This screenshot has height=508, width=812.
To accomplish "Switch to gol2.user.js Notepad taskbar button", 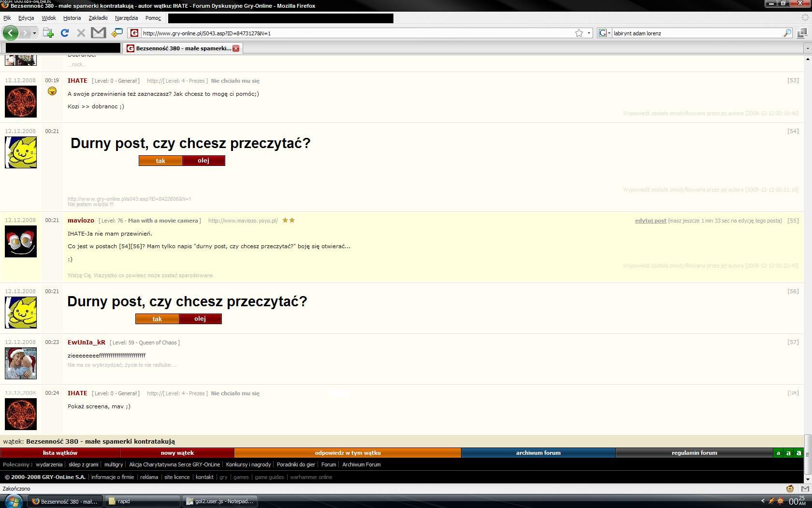I will tap(220, 501).
